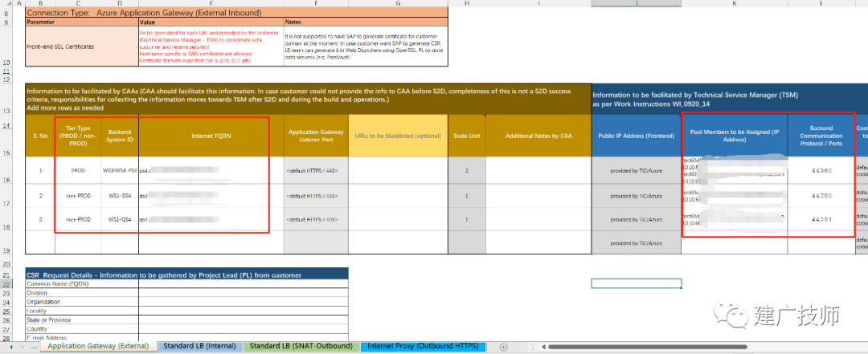Click Application Gateway Listener Port heading
The width and height of the screenshot is (868, 354).
pos(316,136)
